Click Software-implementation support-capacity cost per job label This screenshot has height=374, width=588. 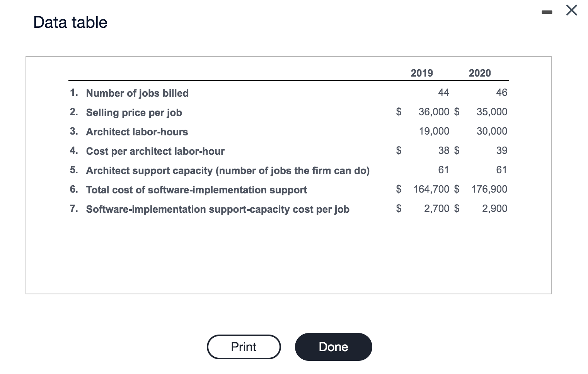[218, 209]
